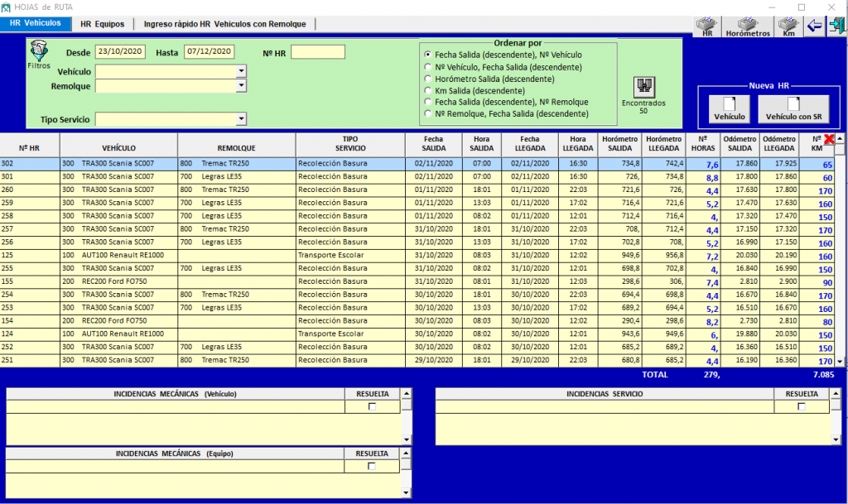Select sort by Horómetro Salida (descendente)

tap(428, 79)
